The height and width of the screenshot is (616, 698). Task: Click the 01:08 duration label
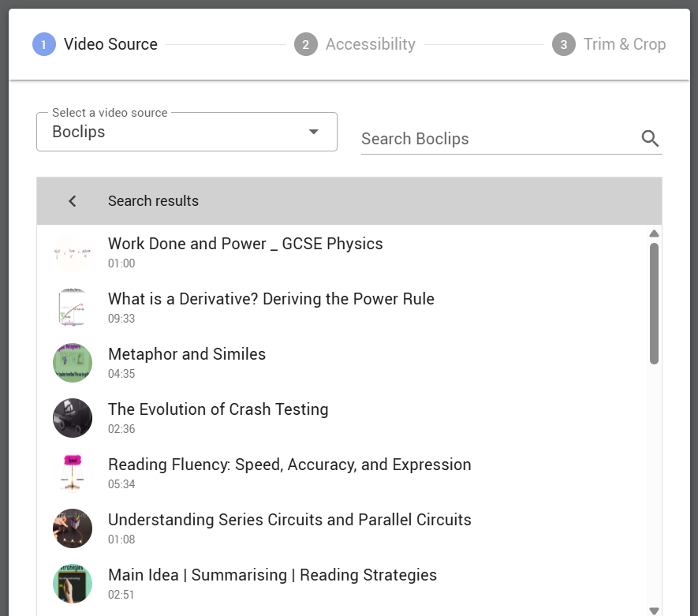click(x=121, y=539)
